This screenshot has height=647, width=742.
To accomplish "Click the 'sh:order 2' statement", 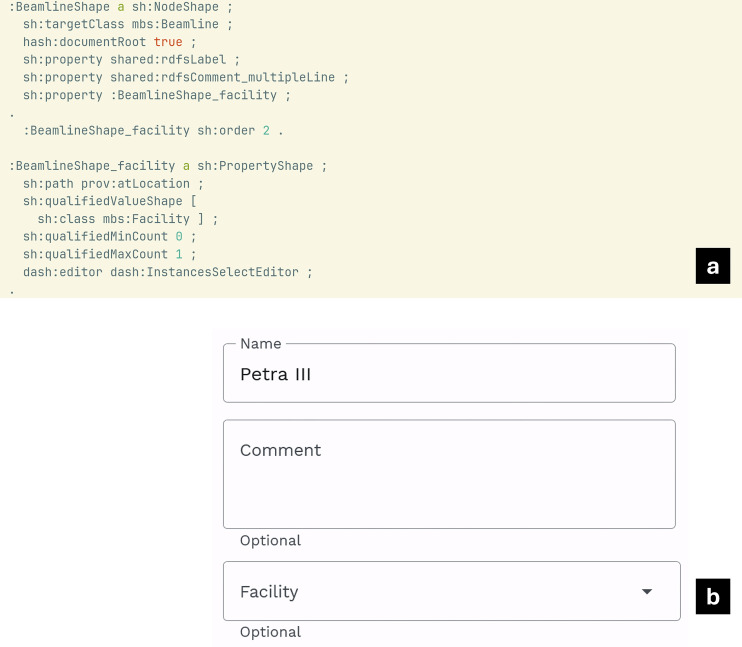I will pyautogui.click(x=233, y=131).
